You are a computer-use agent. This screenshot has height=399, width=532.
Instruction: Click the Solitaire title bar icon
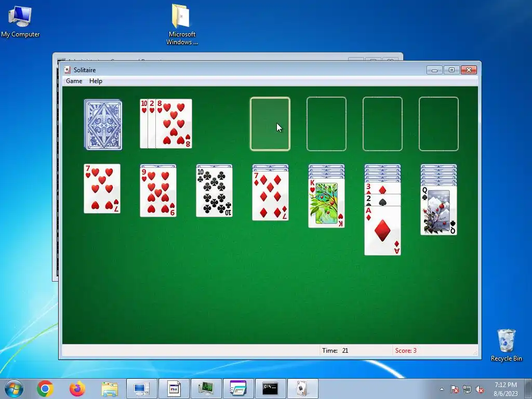[67, 70]
